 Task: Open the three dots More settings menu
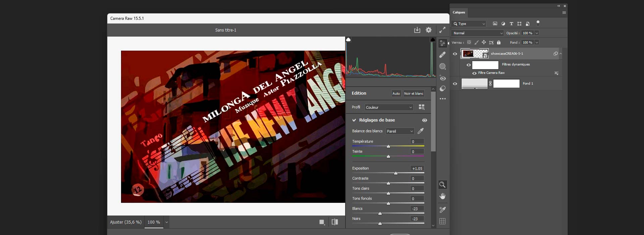pos(443,99)
